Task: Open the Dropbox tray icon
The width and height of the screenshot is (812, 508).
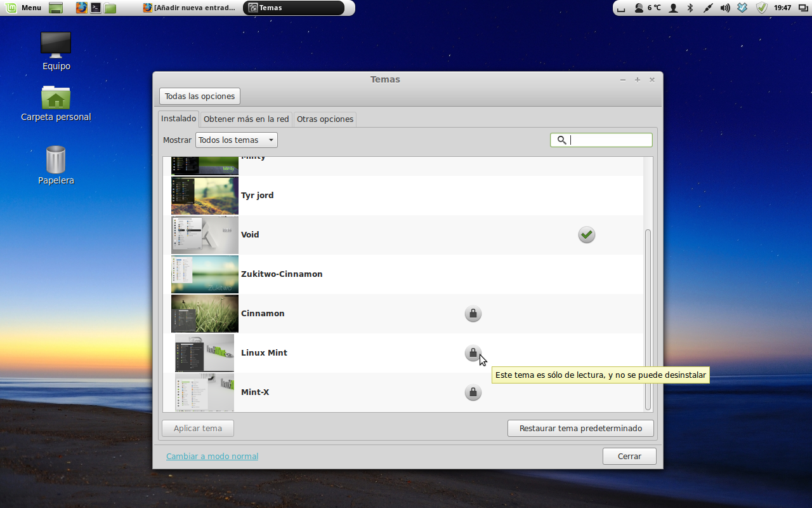Action: click(743, 8)
